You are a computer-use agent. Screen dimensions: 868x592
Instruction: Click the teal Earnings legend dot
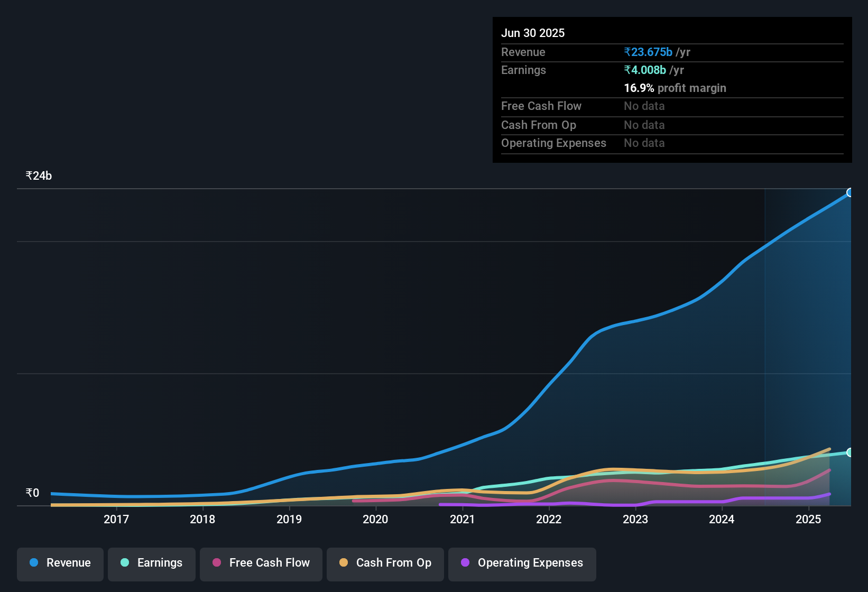point(124,563)
